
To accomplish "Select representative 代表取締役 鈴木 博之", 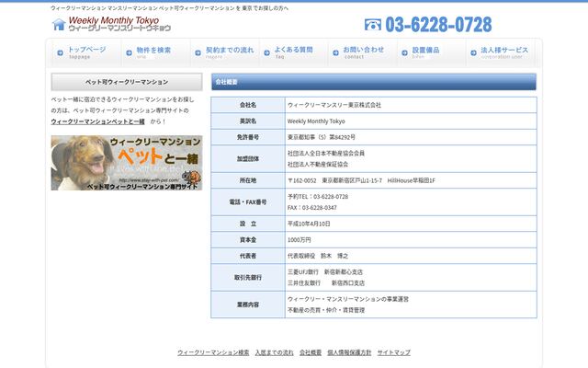I will coord(318,256).
